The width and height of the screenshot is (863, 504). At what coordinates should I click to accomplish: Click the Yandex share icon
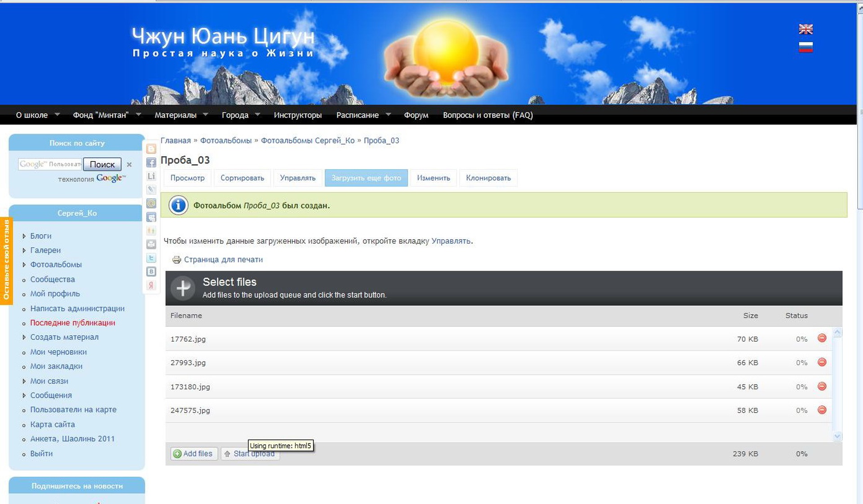(x=151, y=285)
